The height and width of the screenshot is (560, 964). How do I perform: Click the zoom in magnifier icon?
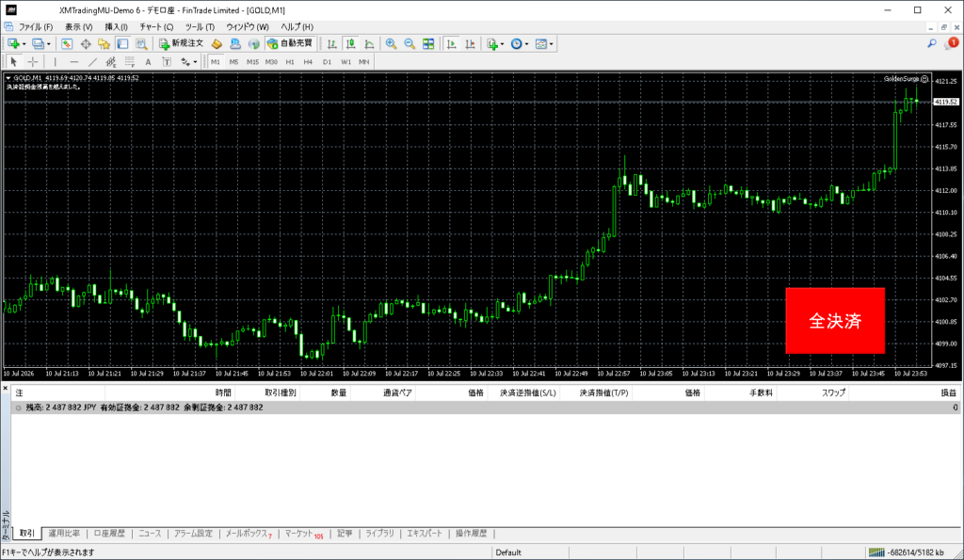click(x=391, y=43)
